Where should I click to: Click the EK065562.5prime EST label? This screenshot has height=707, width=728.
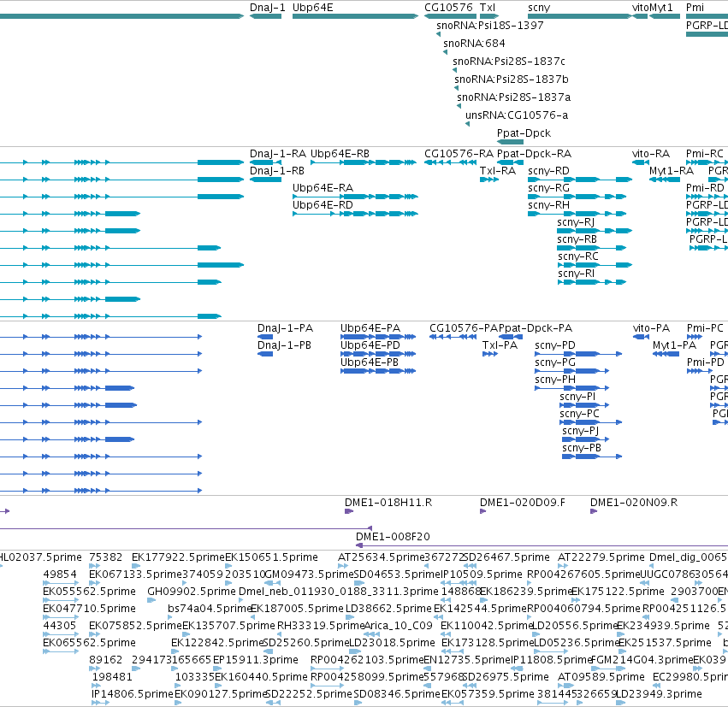[x=89, y=643]
